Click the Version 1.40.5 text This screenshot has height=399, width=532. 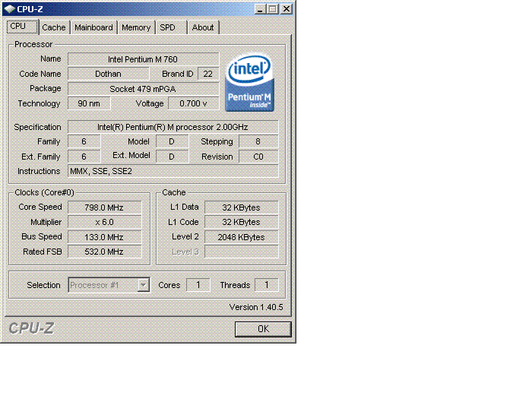(x=256, y=307)
